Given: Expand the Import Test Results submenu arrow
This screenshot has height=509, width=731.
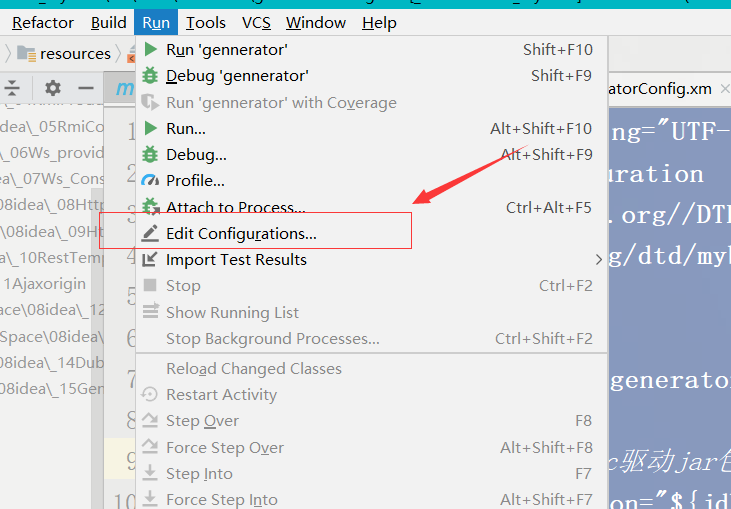Looking at the screenshot, I should point(599,260).
